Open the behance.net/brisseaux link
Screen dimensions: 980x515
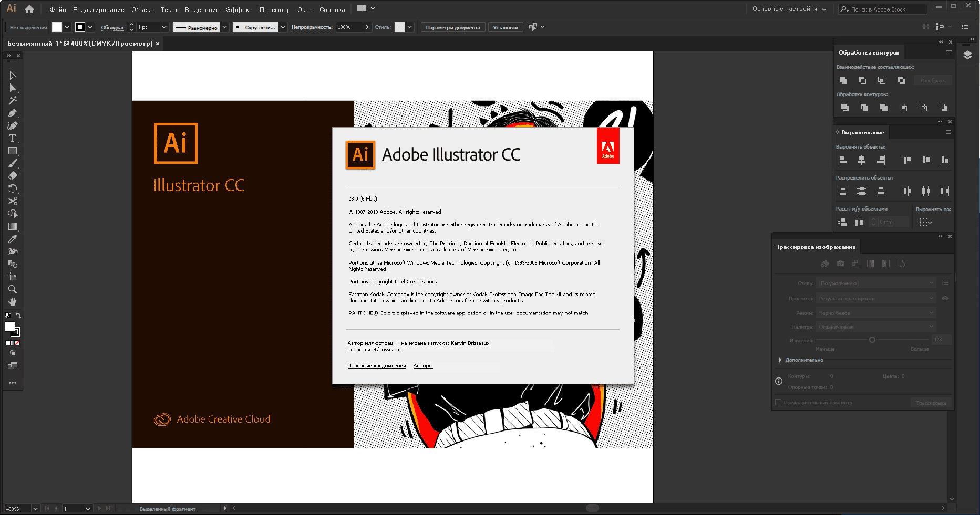coord(374,350)
